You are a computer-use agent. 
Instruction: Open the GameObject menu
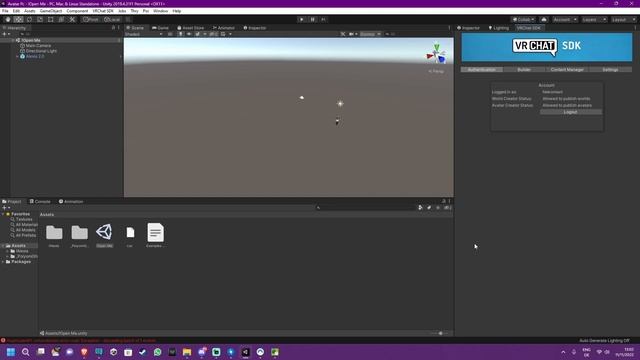pyautogui.click(x=51, y=11)
